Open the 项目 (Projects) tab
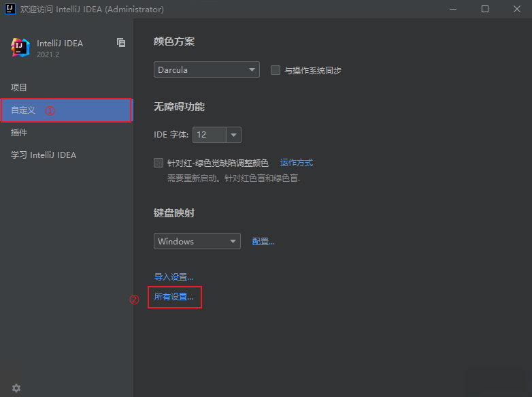Screen dimensions: 532x397 (x=67, y=87)
